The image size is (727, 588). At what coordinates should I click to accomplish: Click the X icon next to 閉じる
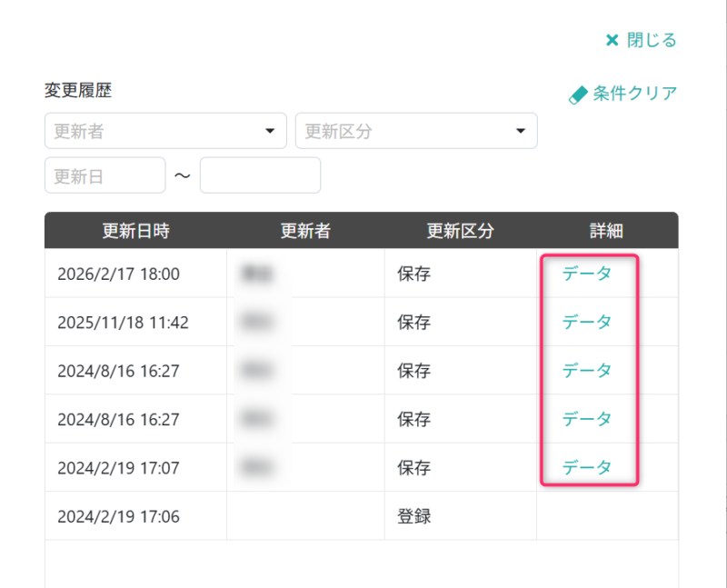tap(612, 40)
